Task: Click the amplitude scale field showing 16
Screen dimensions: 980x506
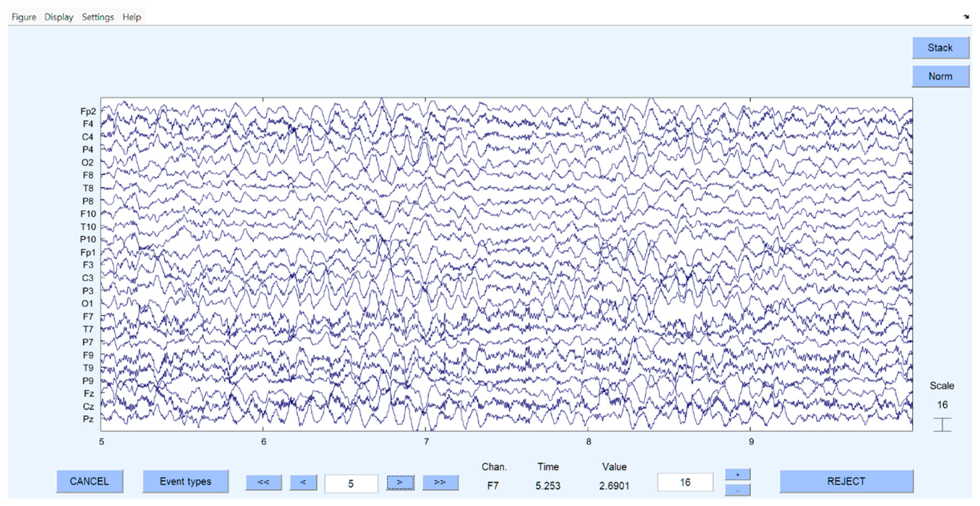Action: point(685,482)
